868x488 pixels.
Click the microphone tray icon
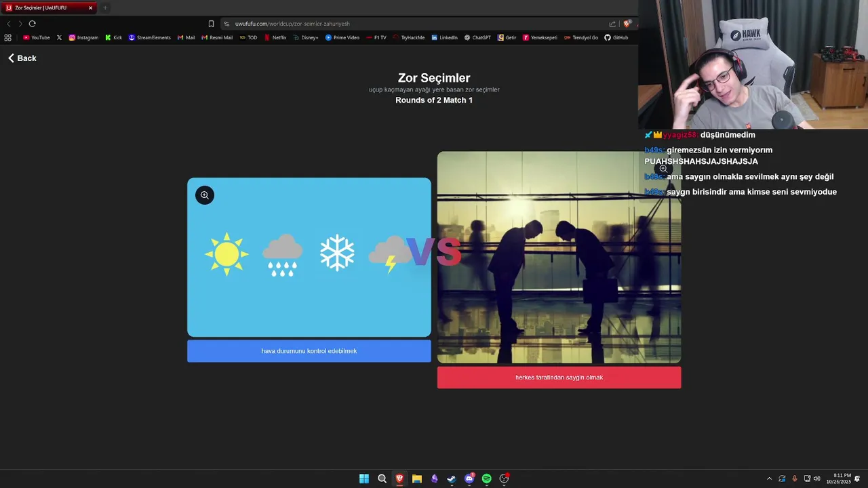[x=795, y=479]
